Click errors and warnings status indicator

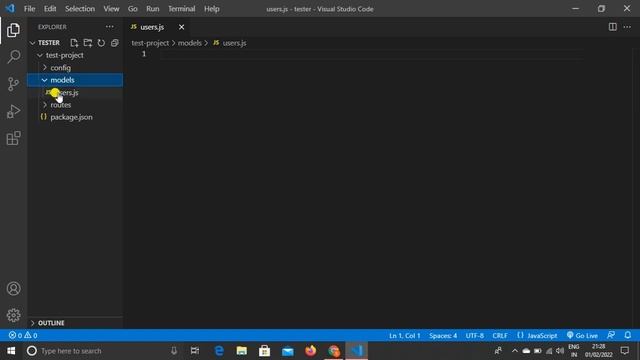(x=23, y=335)
